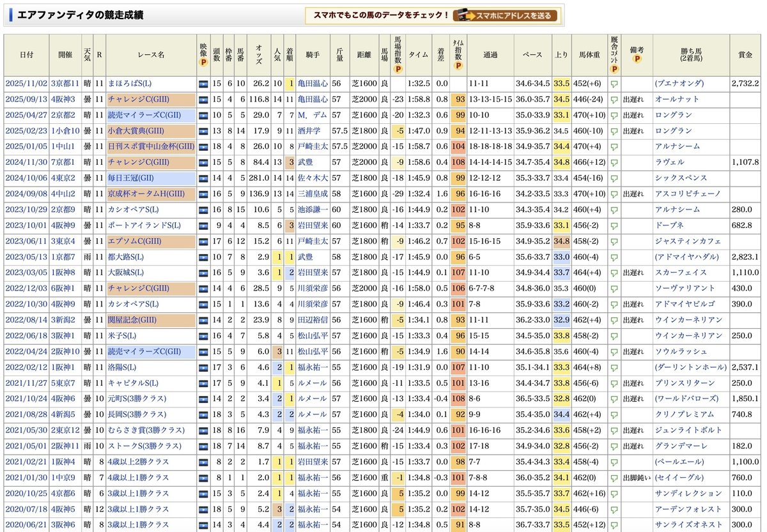Viewport: 767px width, 532px height.
Task: Open race link 大阪城S(L)
Action: pos(127,272)
